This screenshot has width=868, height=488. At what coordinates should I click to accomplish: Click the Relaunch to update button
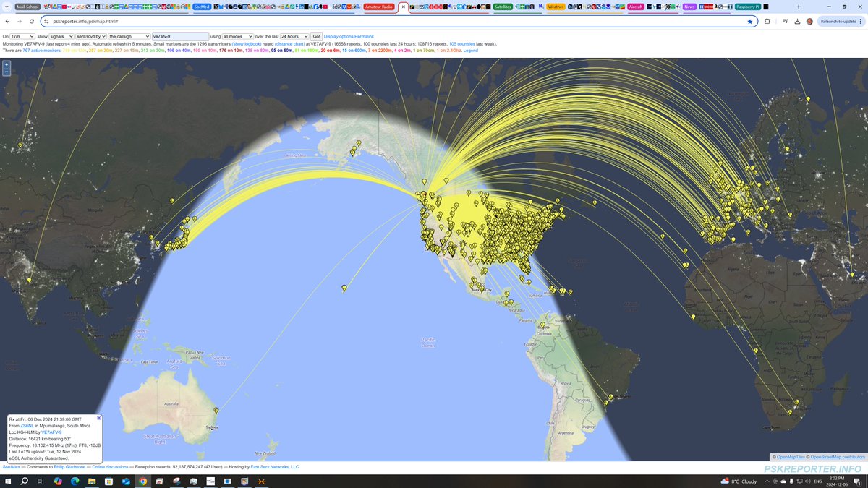pyautogui.click(x=841, y=22)
